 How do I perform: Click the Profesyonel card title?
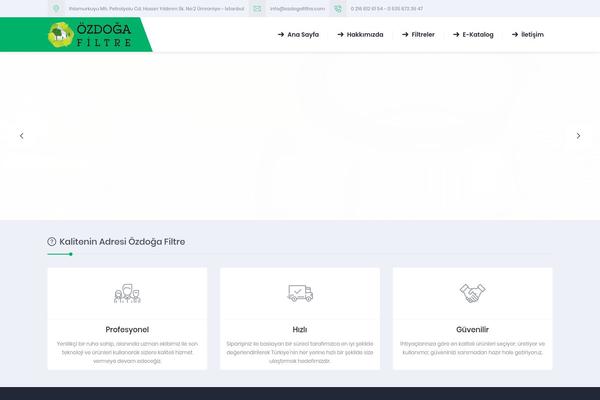(x=127, y=330)
